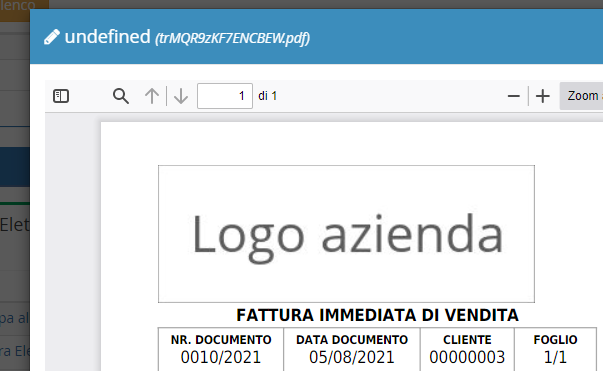Click the CLIENTE header cell
This screenshot has height=371, width=603.
pos(467,340)
